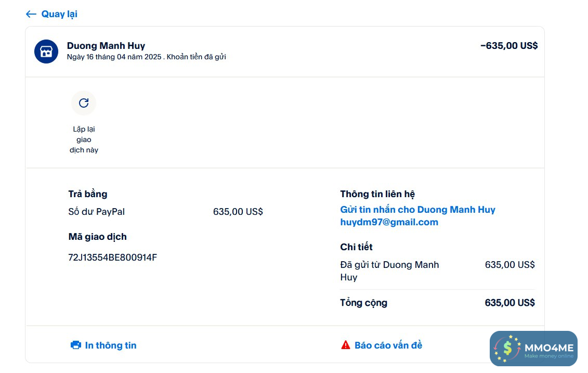This screenshot has width=588, height=373.
Task: Click the "Mã giao dịch" heading
Action: tap(98, 237)
